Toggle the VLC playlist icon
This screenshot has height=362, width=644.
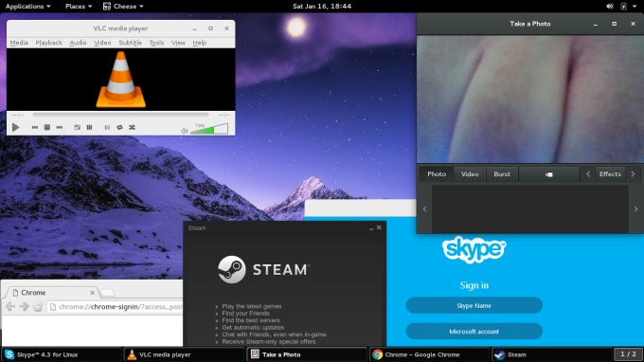107,127
